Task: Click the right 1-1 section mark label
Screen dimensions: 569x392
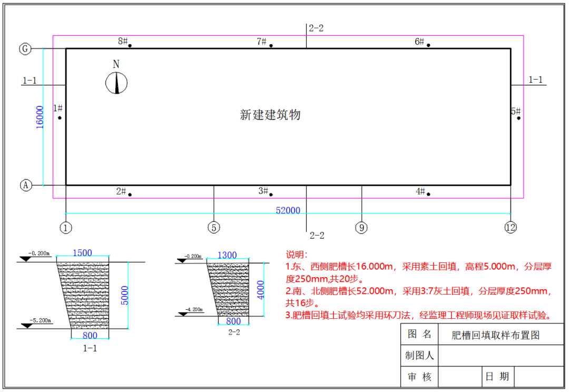Action: click(536, 80)
